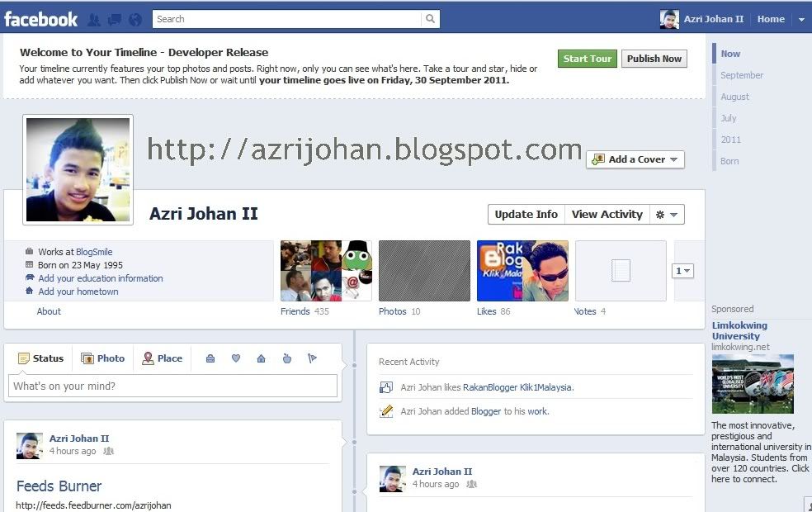Screen dimensions: 812x512
Task: Click the Photos 10 label
Action: click(399, 311)
